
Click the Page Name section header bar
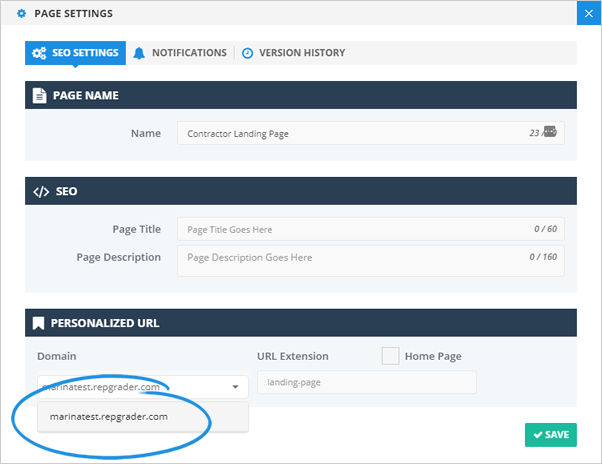coord(300,95)
